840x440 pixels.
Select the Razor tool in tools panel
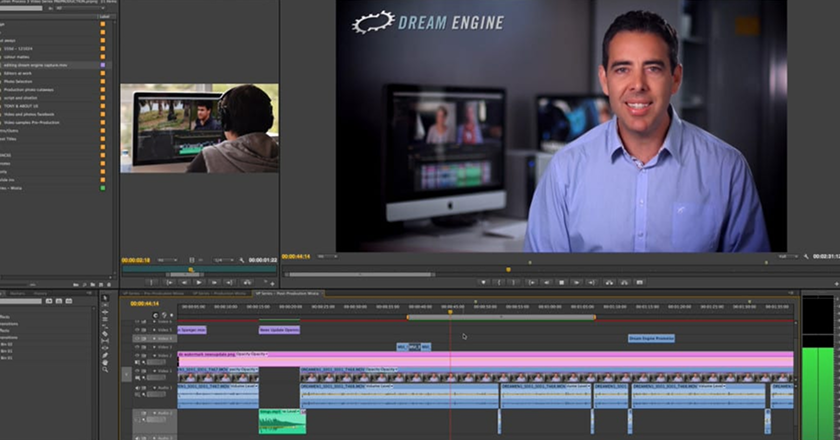[106, 333]
